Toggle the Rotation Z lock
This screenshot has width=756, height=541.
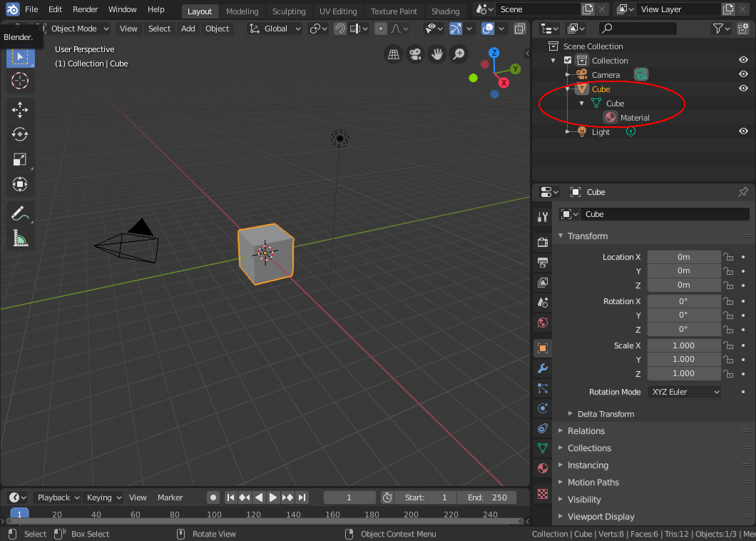coord(728,329)
